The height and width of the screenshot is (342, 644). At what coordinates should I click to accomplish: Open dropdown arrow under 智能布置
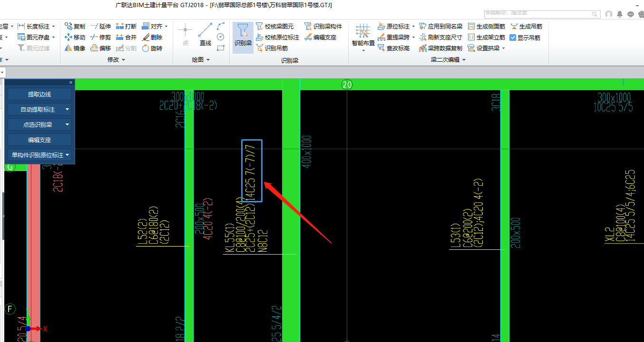point(363,50)
